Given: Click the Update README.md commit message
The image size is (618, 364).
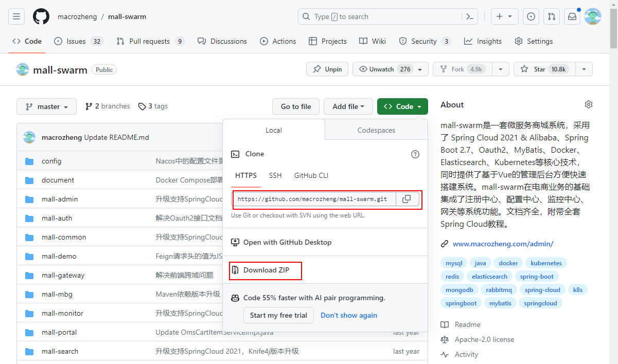Looking at the screenshot, I should coord(116,137).
